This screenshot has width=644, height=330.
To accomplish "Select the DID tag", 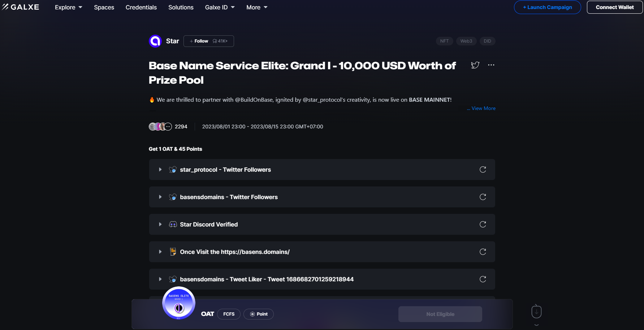I will [488, 41].
